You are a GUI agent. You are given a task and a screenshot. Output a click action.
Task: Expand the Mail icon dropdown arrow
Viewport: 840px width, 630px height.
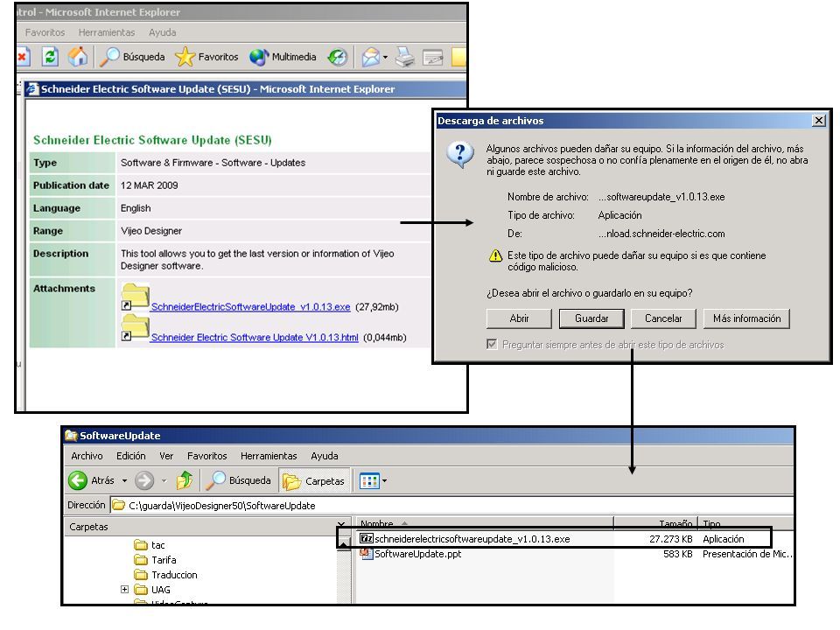click(x=385, y=58)
